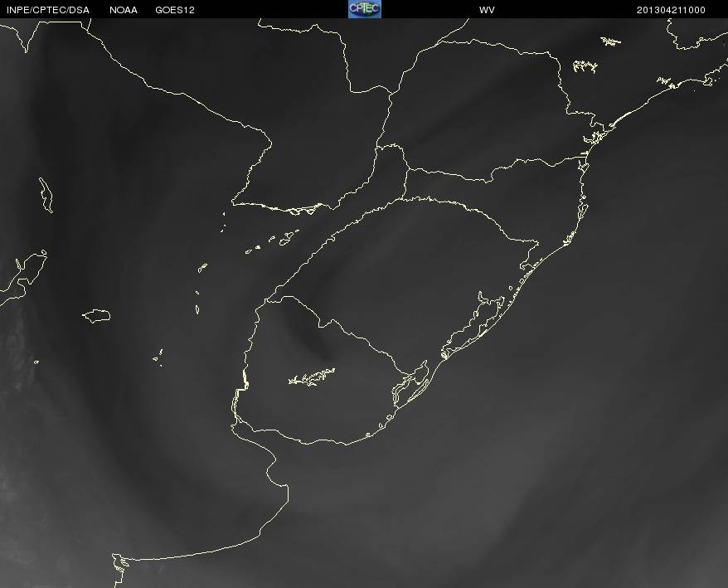Click the GOES12 satellite label
Image resolution: width=728 pixels, height=588 pixels.
point(175,10)
